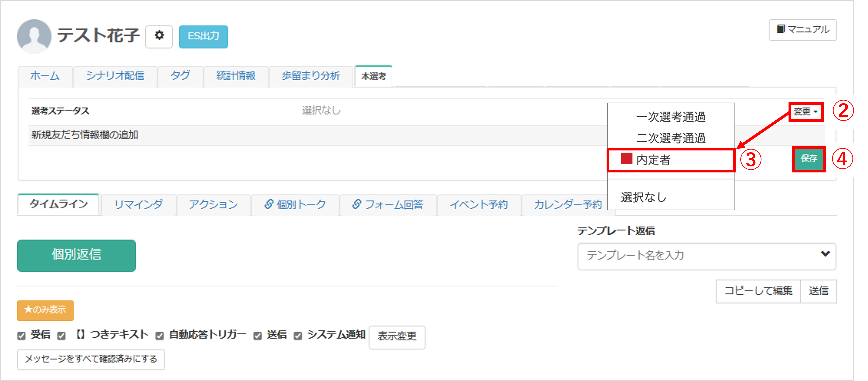Screen dimensions: 868x381
Task: Toggle the 送信 filter checkbox
Action: 257,336
